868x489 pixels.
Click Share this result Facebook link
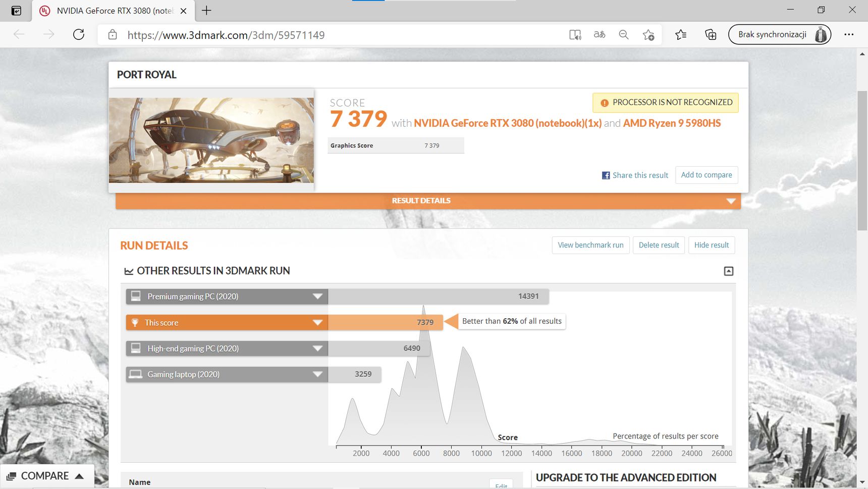tap(635, 175)
